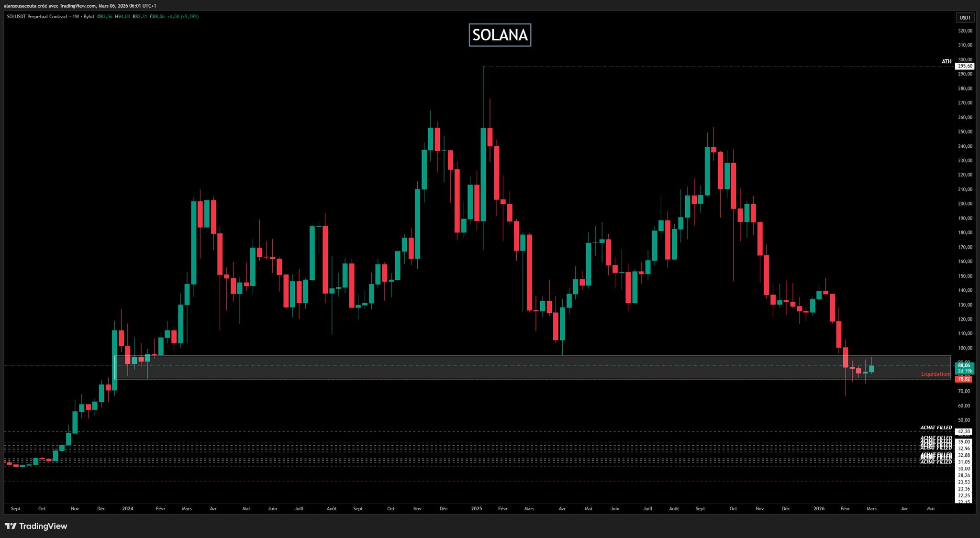Click the topmost ACHAT FILLED order label
Screen dimensions: 980x538
click(x=936, y=428)
